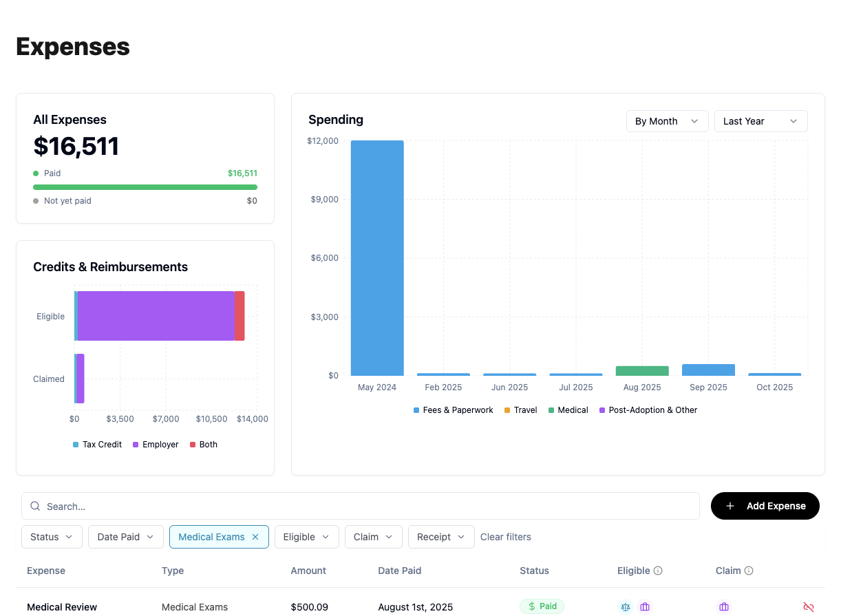Click the Paid status badge
Viewport: 841px width, 616px height.
click(x=542, y=606)
